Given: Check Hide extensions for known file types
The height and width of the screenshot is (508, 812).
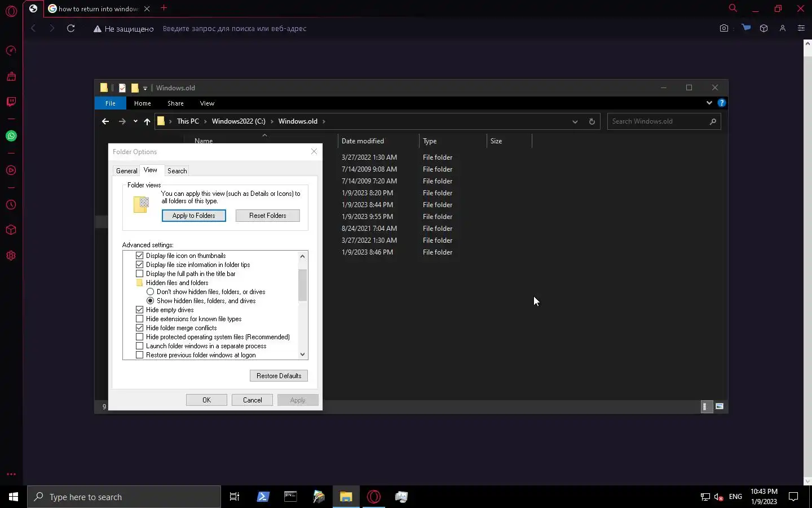Looking at the screenshot, I should pyautogui.click(x=140, y=319).
